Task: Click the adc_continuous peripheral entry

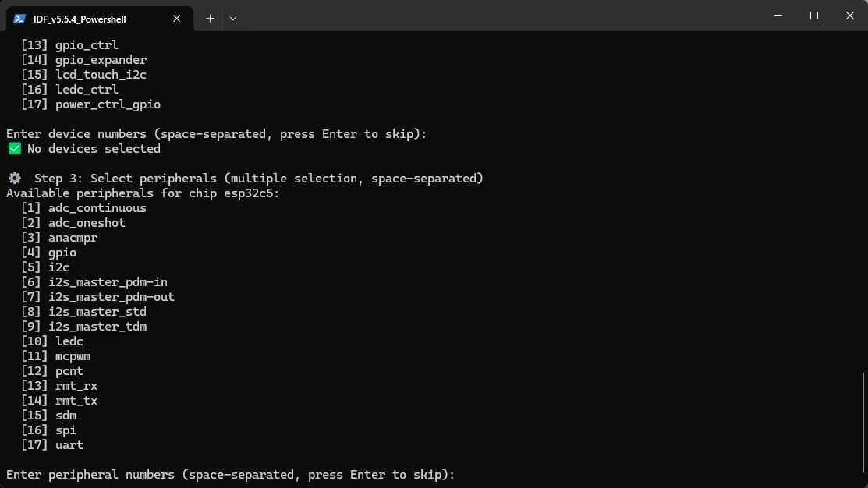Action: [97, 208]
